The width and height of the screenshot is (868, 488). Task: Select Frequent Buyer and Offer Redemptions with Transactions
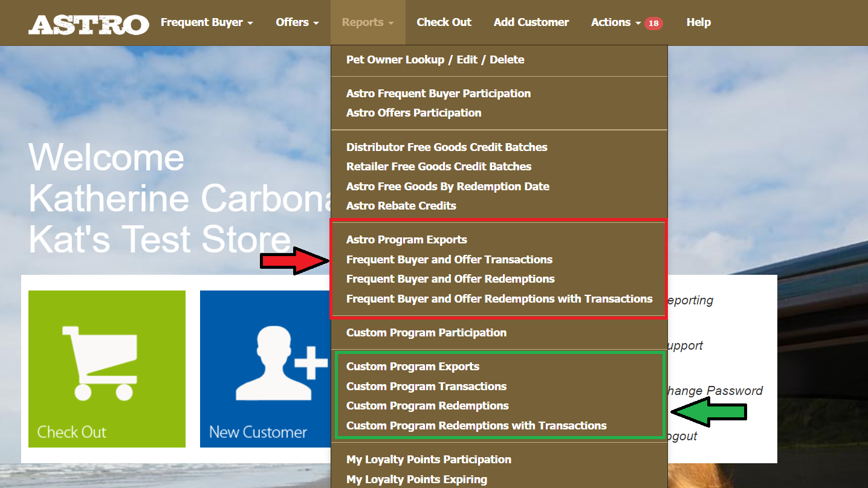499,298
